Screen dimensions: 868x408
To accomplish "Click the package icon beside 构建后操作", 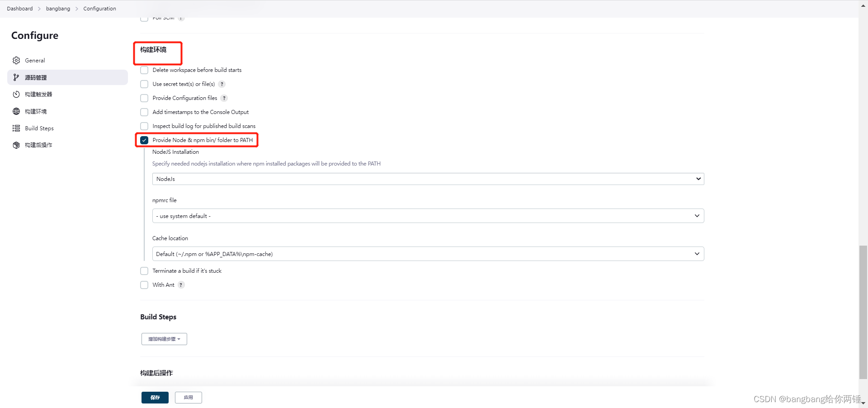I will (x=16, y=145).
